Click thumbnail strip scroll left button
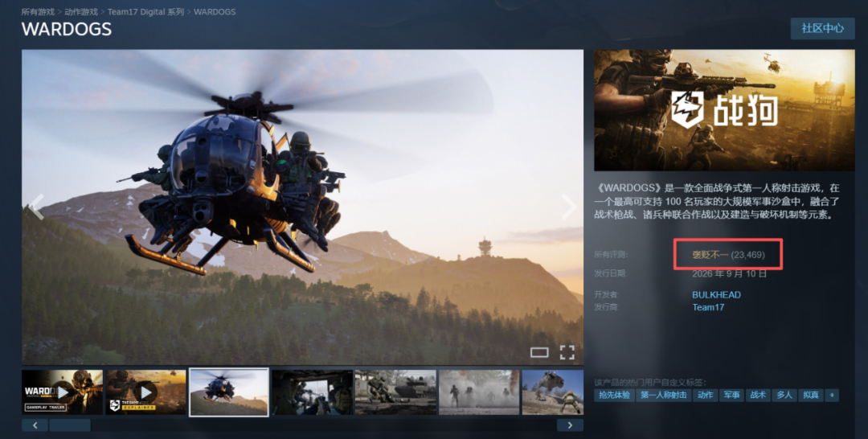 pos(35,425)
